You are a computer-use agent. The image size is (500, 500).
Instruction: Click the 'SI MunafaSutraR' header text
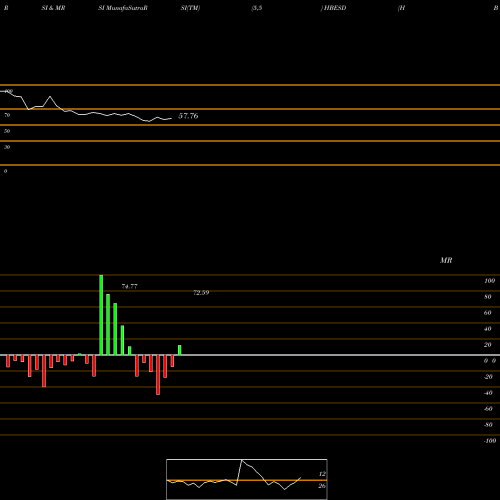123,8
